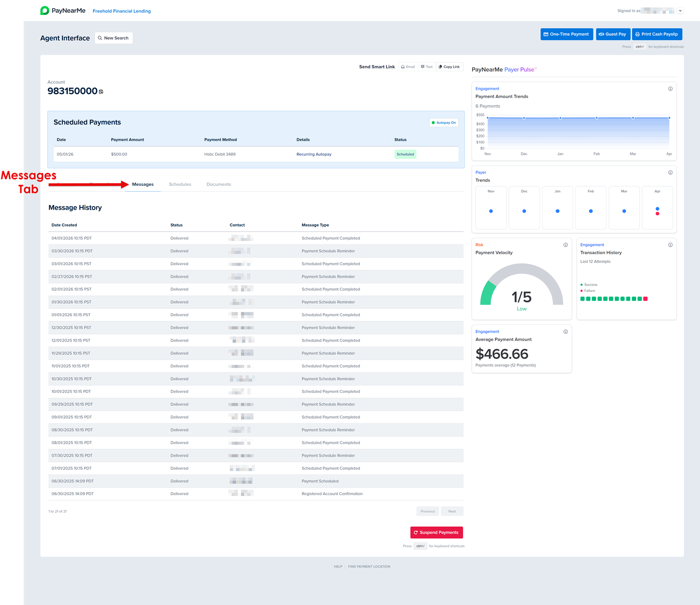Send Smart Link via Text
This screenshot has width=700, height=605.
tap(427, 67)
